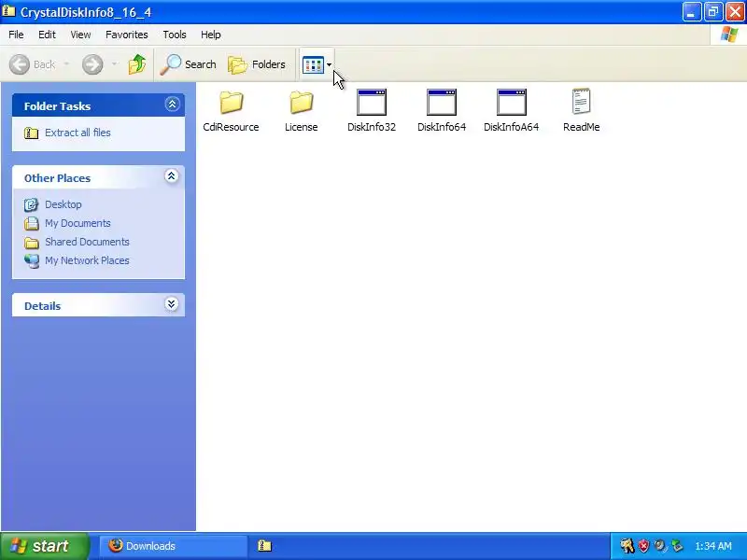Click the My Network Places globe icon
The image size is (747, 560).
tap(32, 261)
